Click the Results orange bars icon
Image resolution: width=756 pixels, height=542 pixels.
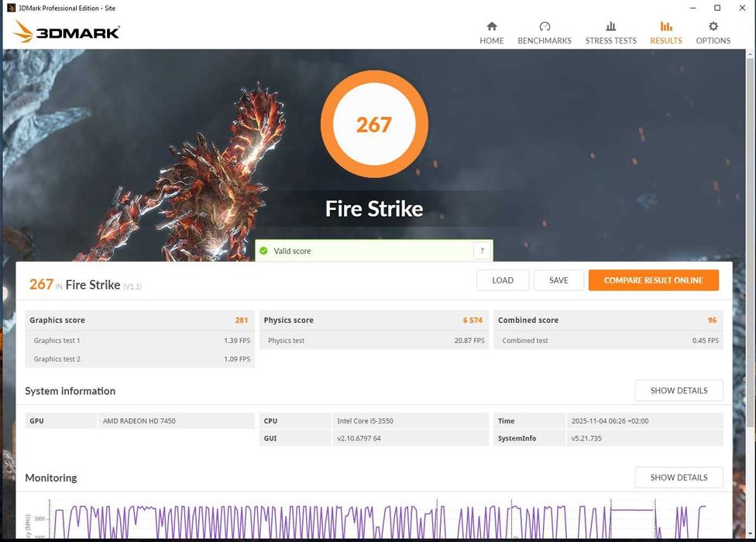tap(666, 26)
